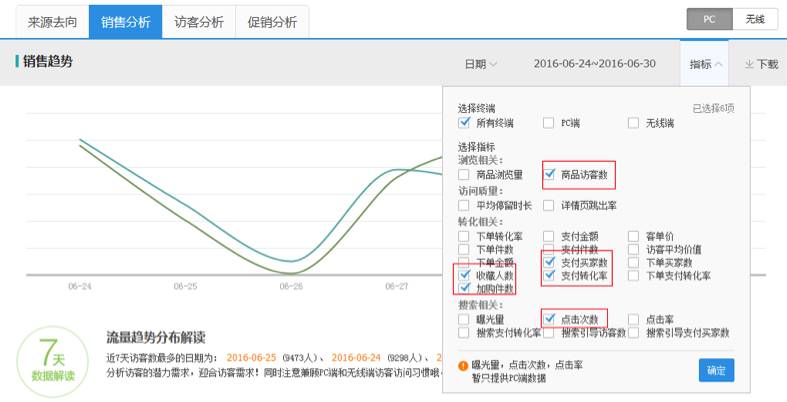Tick the 客单价 checkbox
The height and width of the screenshot is (402, 787).
634,237
